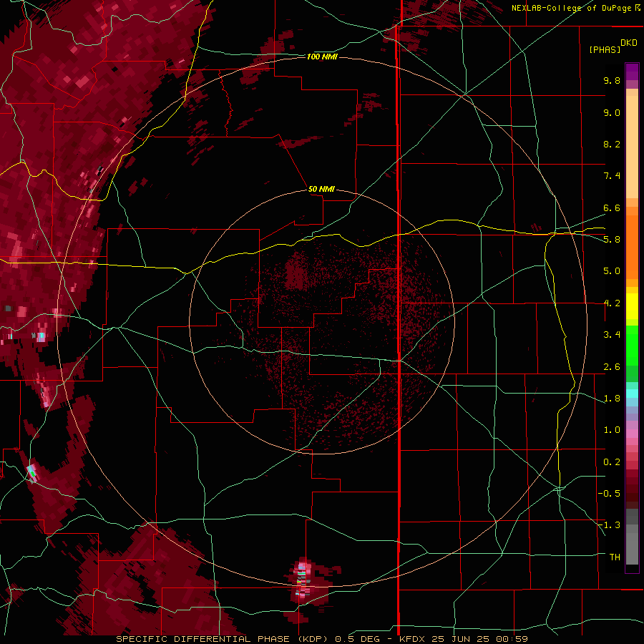
Task: Click the DKD legend header label
Action: (629, 43)
